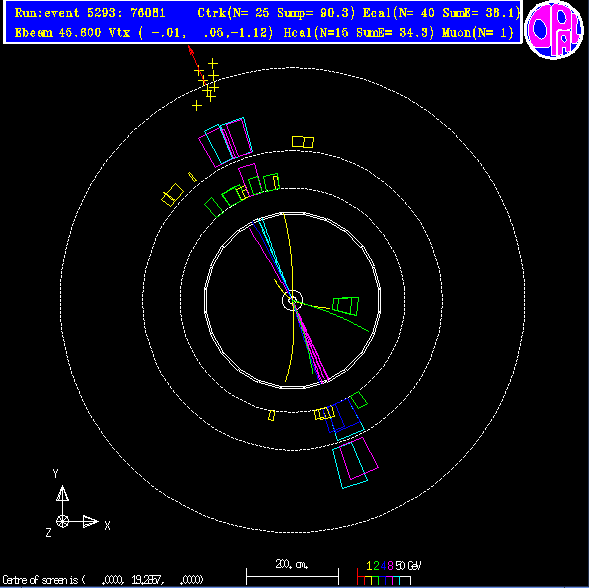Click the Z axis circle symbol
The image size is (589, 588).
click(62, 521)
